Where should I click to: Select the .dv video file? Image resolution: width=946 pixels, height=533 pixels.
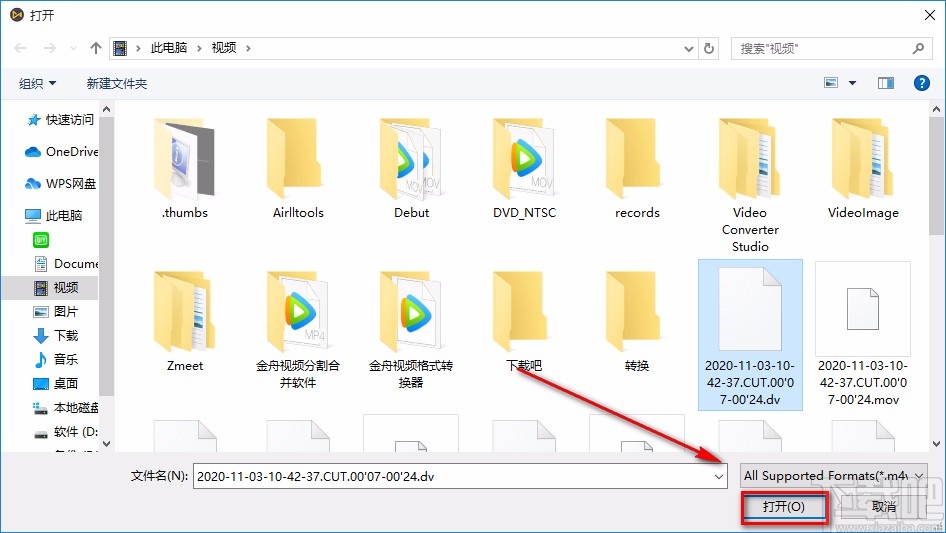tap(750, 335)
